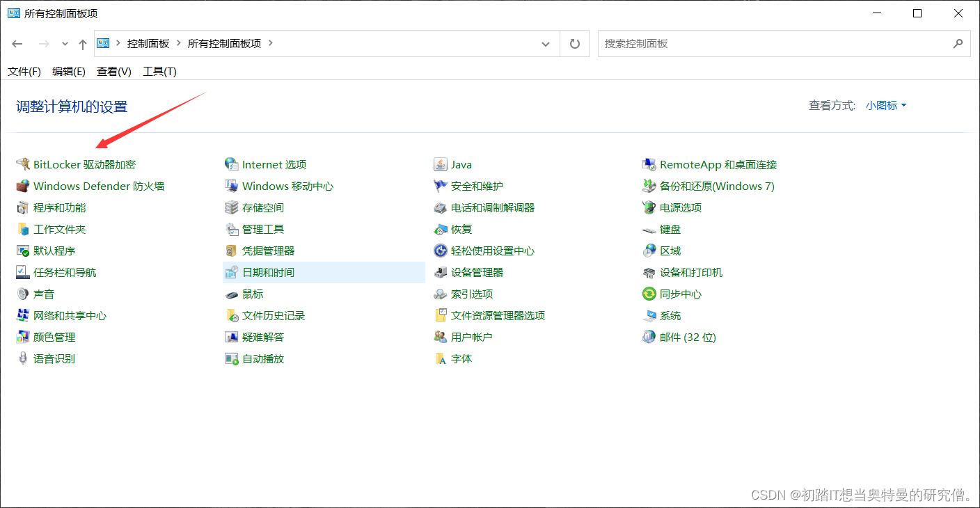The height and width of the screenshot is (508, 980).
Task: Click the 安全和维护 flag icon
Action: point(441,186)
